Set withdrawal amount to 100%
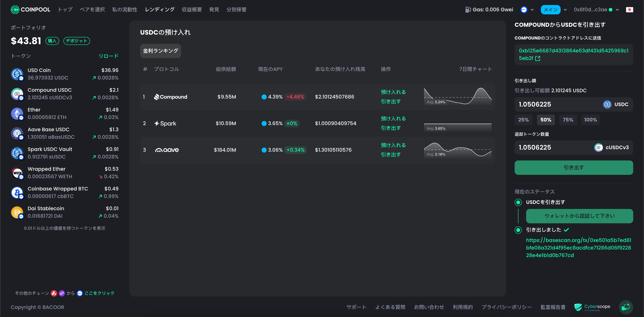 point(590,120)
